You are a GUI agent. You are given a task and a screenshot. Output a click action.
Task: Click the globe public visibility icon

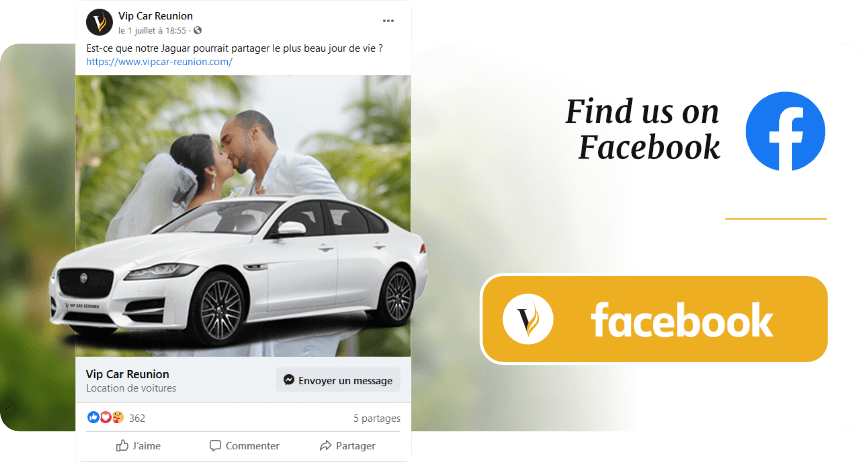(x=197, y=31)
